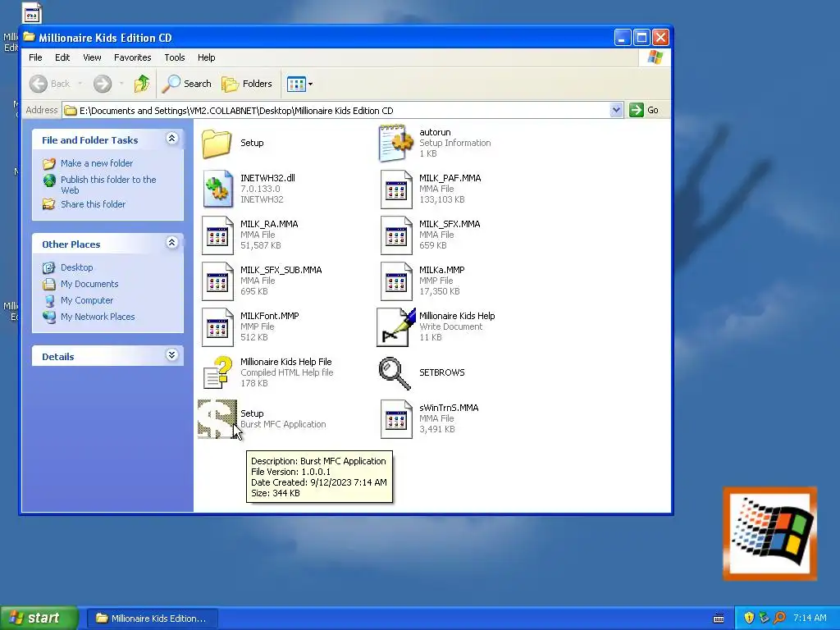
Task: Select the autorun Setup Information file icon
Action: [x=396, y=143]
